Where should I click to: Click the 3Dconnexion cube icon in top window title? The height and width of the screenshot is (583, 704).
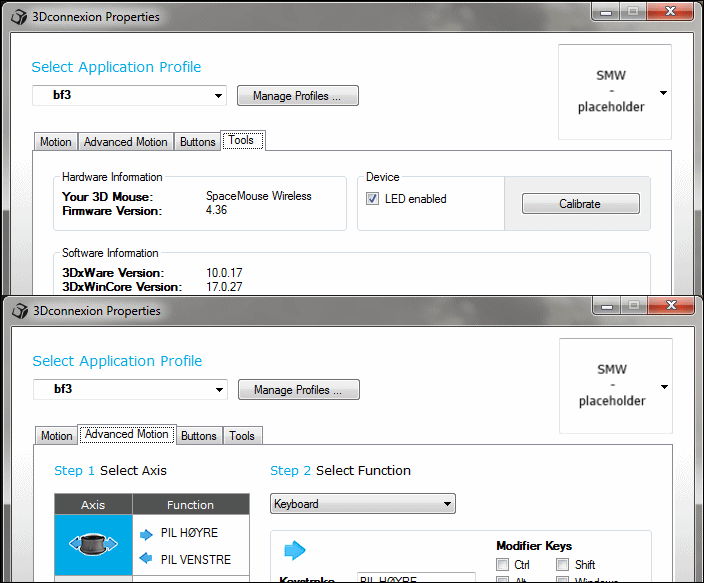pos(19,17)
